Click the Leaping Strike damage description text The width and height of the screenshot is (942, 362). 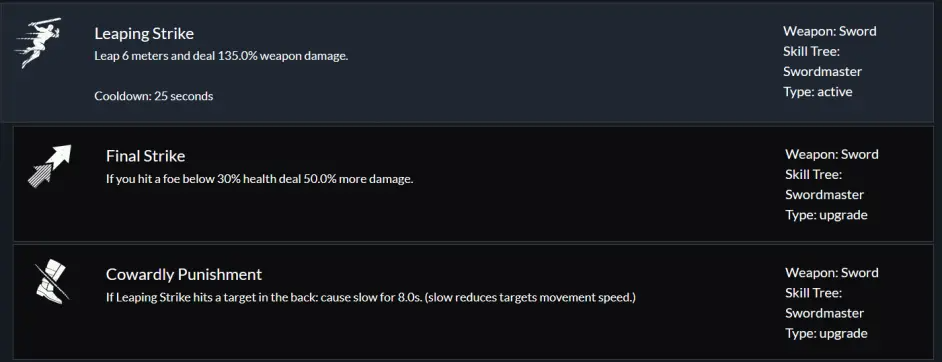(x=221, y=56)
